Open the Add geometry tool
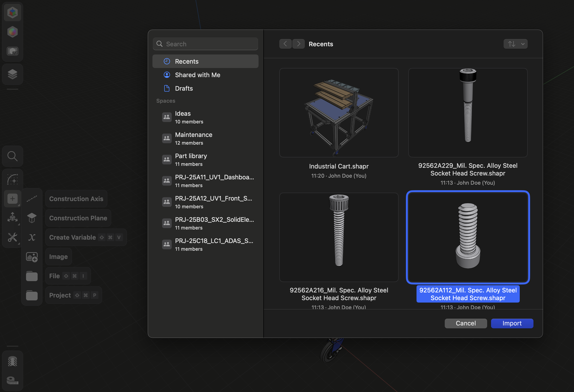The width and height of the screenshot is (574, 392). [x=12, y=198]
